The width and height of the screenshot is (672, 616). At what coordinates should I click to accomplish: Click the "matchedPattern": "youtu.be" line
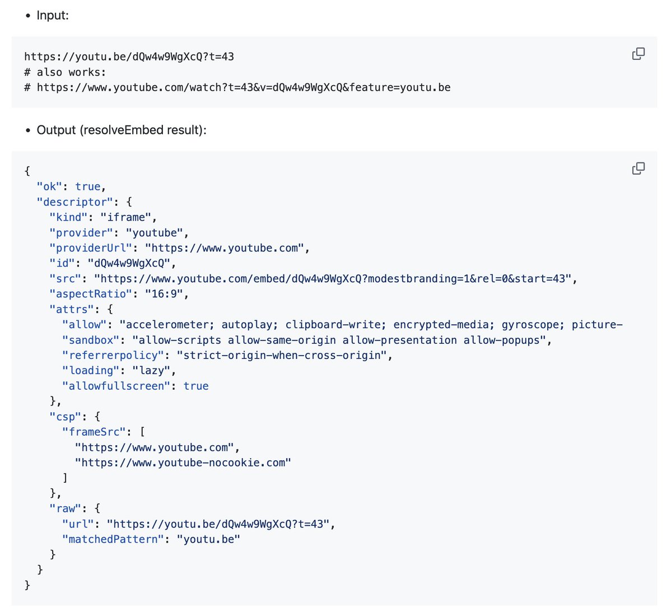[151, 539]
